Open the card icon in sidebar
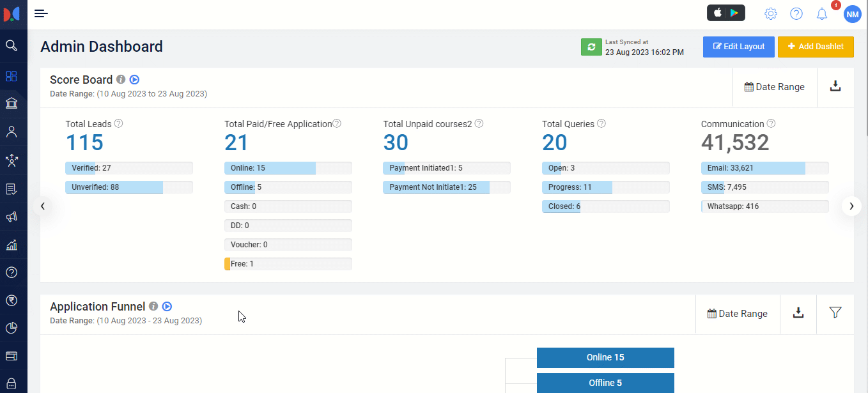Image resolution: width=868 pixels, height=393 pixels. click(11, 356)
